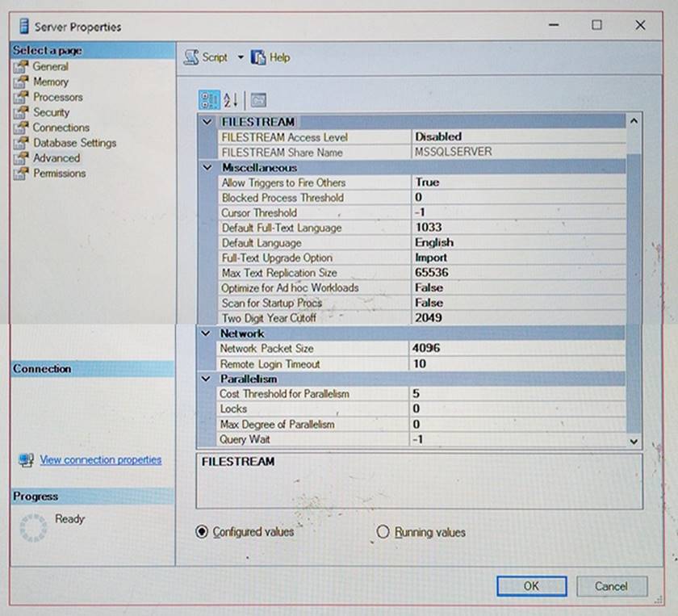Screen dimensions: 678x616
Task: Select Allow Triggers to Fire Others value
Action: 518,182
